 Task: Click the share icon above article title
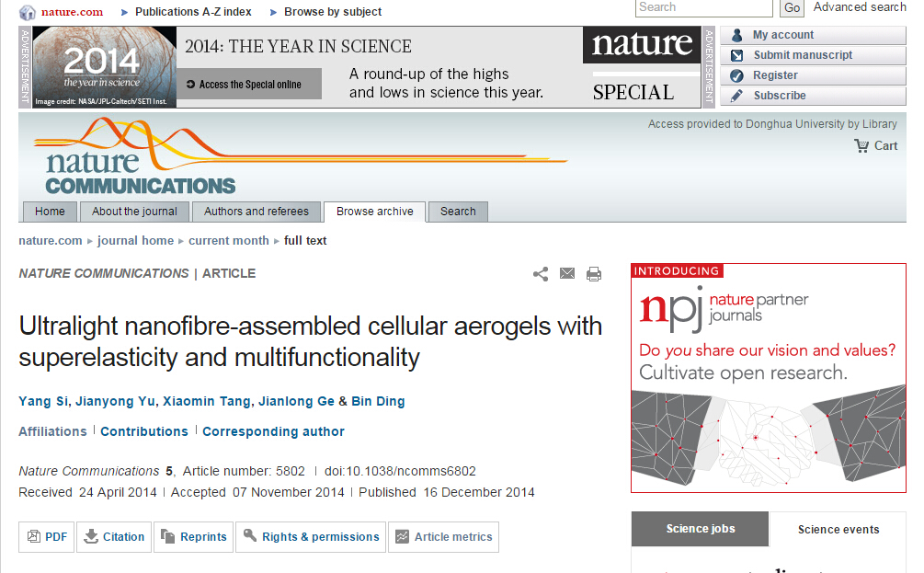click(x=541, y=274)
